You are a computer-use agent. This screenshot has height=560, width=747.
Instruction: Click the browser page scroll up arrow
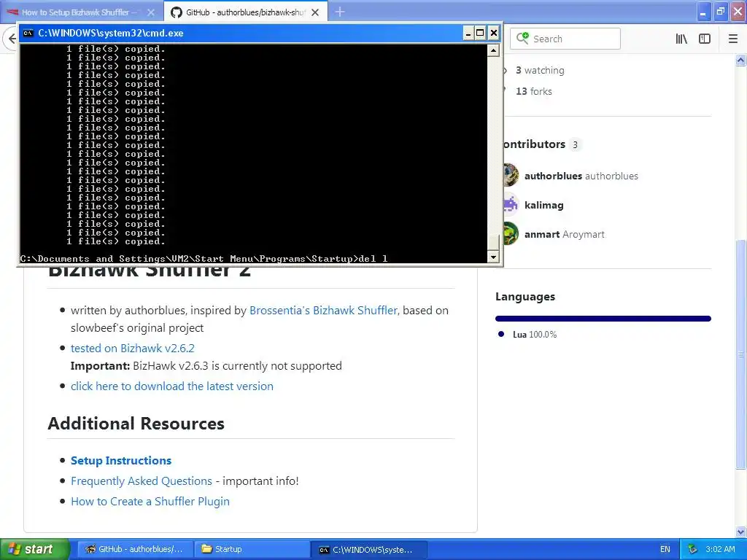pyautogui.click(x=741, y=60)
